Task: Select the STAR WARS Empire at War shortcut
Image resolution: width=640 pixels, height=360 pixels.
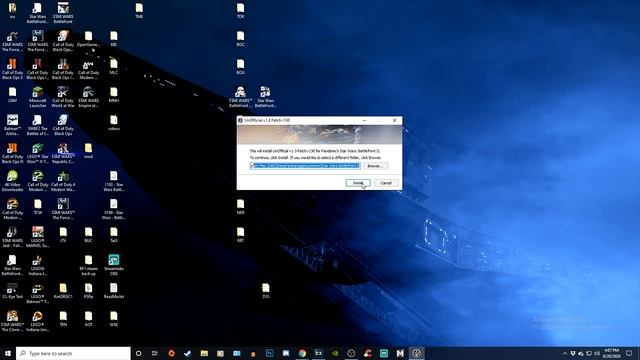Action: [x=88, y=97]
